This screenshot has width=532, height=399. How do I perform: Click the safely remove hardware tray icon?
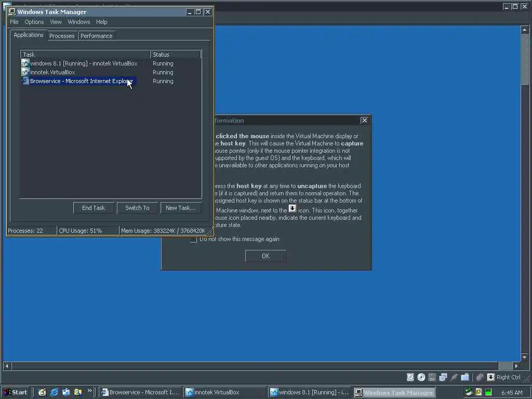click(x=469, y=392)
